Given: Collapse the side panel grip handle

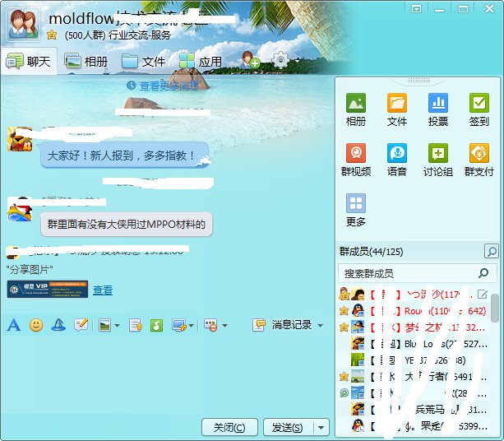Looking at the screenshot, I should click(x=418, y=80).
